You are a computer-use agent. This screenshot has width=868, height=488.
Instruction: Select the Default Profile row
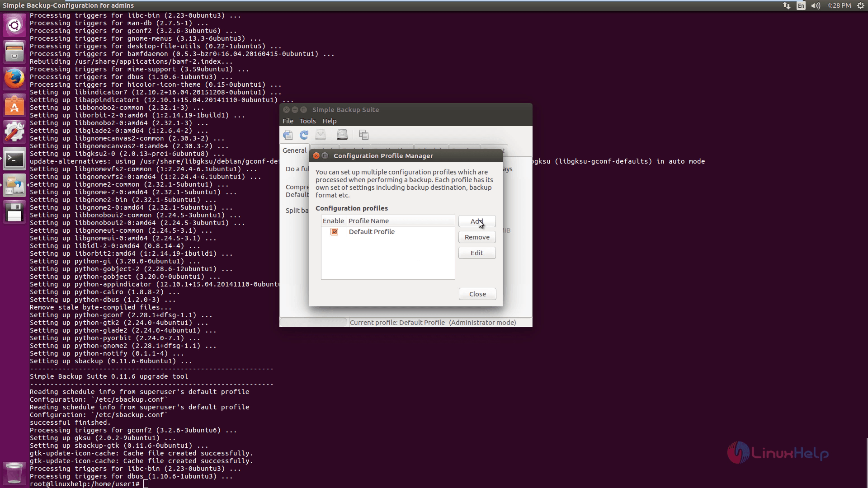(388, 232)
